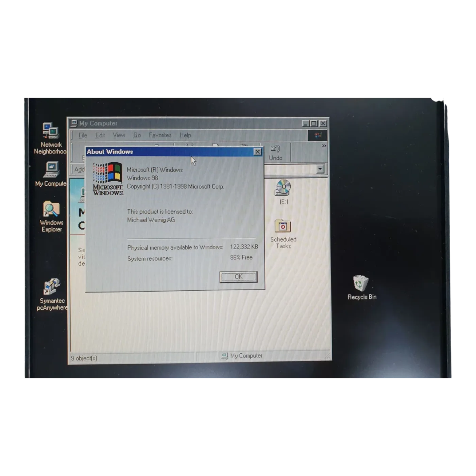The height and width of the screenshot is (476, 476).
Task: Minimize the My Computer window
Action: click(x=305, y=123)
